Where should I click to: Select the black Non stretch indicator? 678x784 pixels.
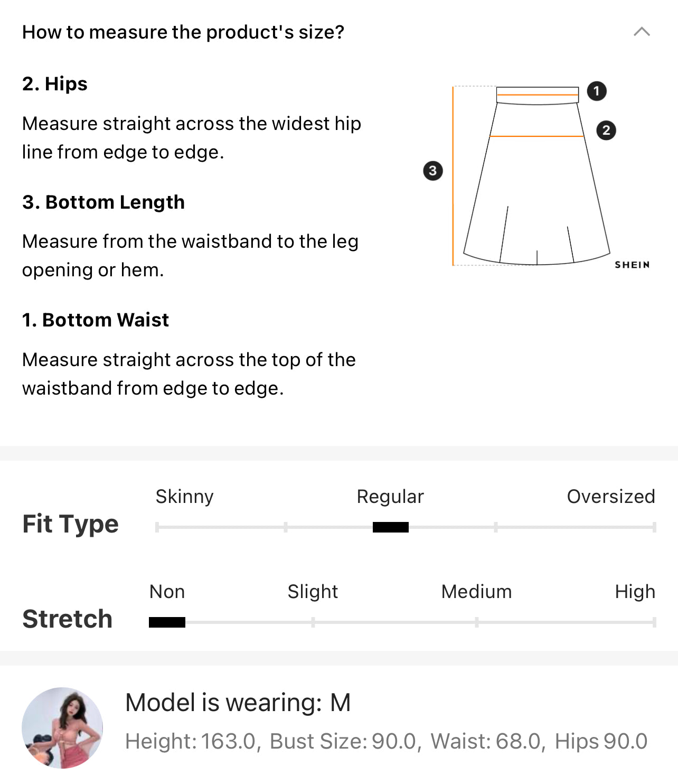(167, 622)
